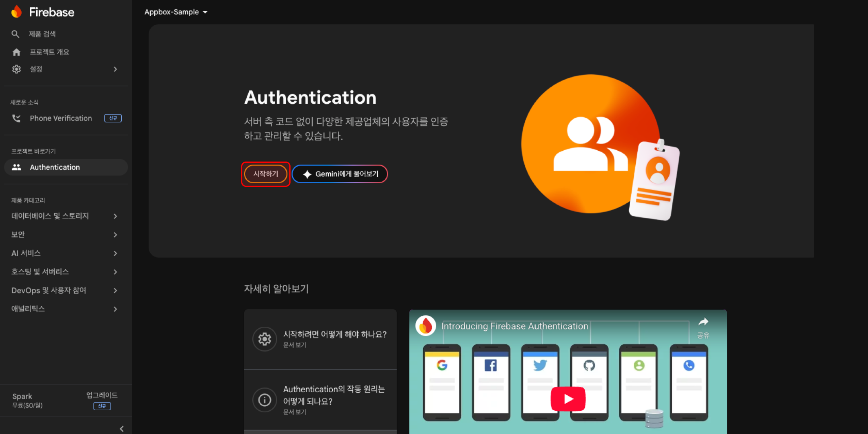
Task: Click the product search magnifier icon
Action: coord(15,34)
